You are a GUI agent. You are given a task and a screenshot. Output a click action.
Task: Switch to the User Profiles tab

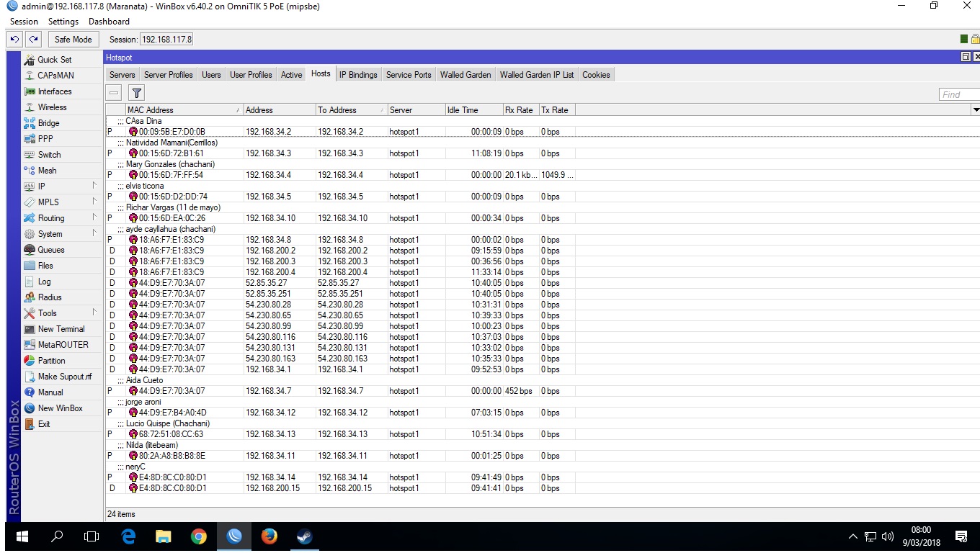pyautogui.click(x=251, y=75)
